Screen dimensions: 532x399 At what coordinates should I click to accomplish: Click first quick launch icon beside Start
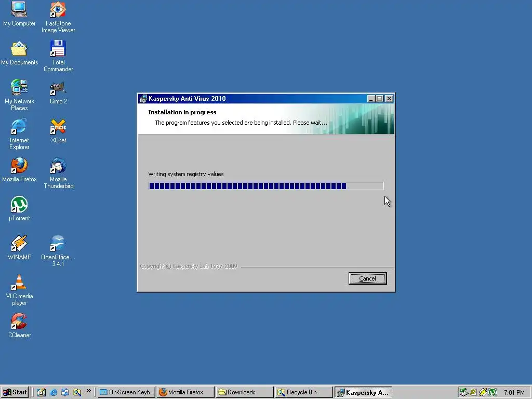tap(42, 393)
